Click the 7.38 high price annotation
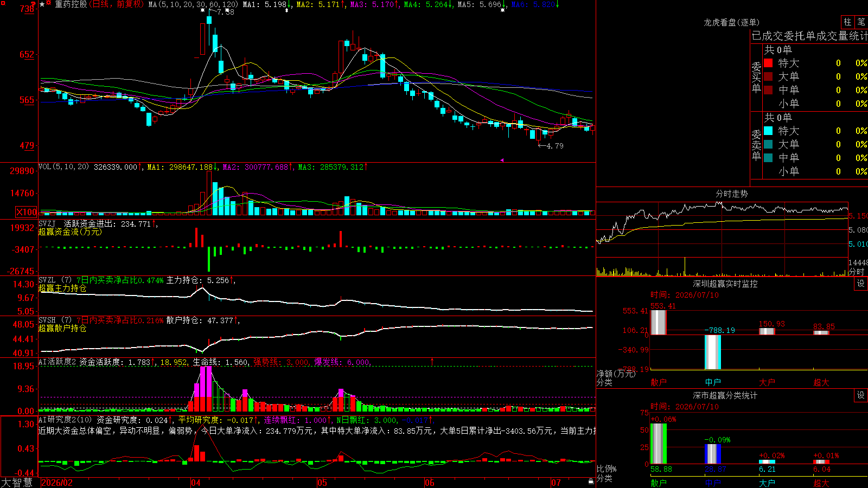 click(225, 12)
